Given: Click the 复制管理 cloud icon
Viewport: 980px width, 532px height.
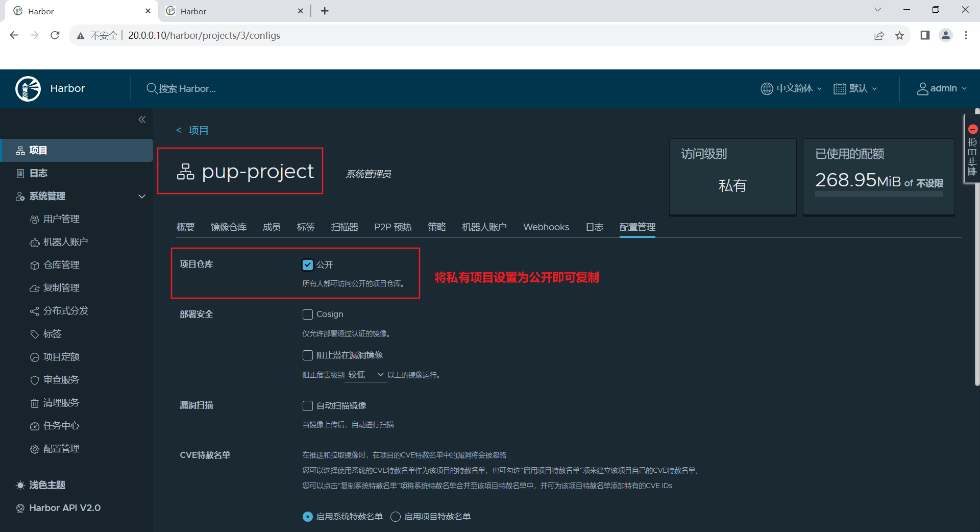Looking at the screenshot, I should tap(35, 288).
